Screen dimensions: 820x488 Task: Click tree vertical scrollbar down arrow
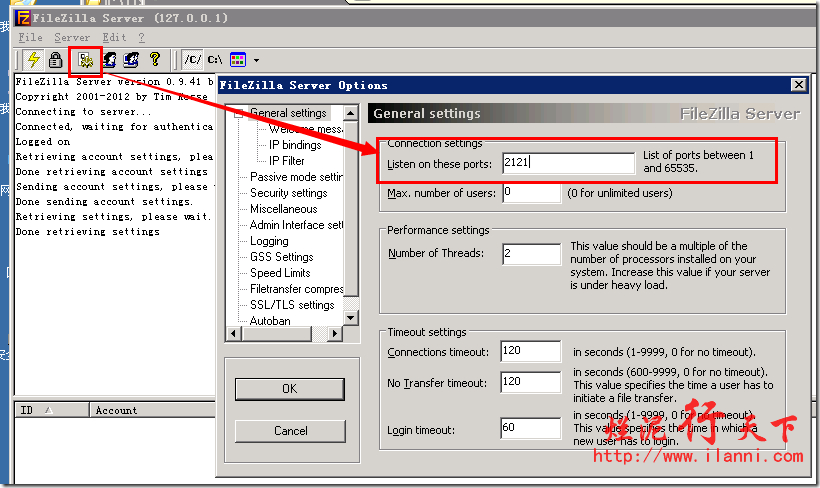351,317
